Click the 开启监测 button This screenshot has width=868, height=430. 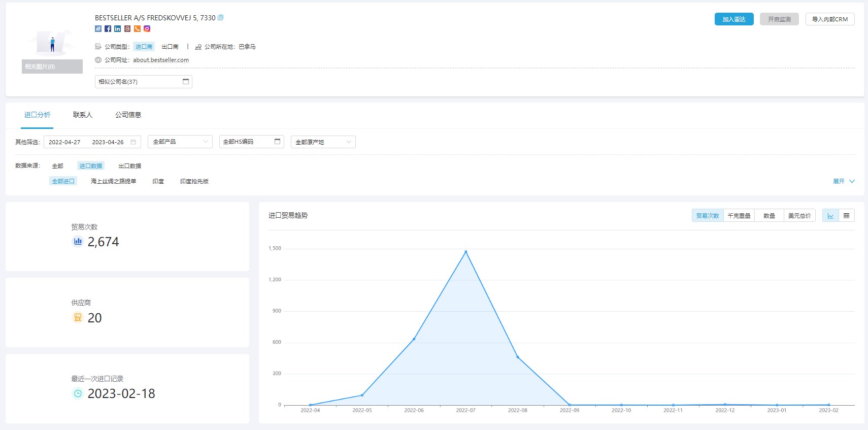point(779,19)
